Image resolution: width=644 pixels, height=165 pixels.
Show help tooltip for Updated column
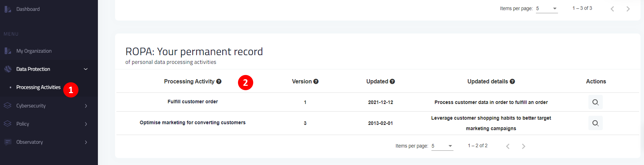pyautogui.click(x=392, y=81)
